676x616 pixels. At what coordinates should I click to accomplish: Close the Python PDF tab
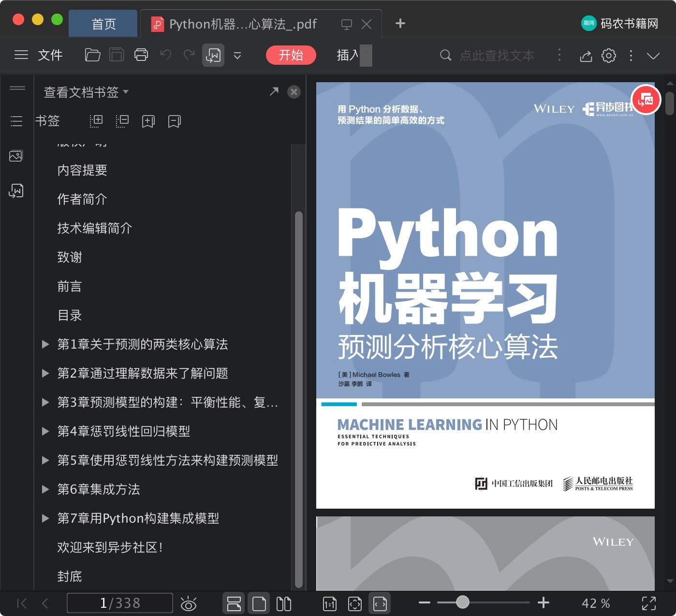pos(367,24)
